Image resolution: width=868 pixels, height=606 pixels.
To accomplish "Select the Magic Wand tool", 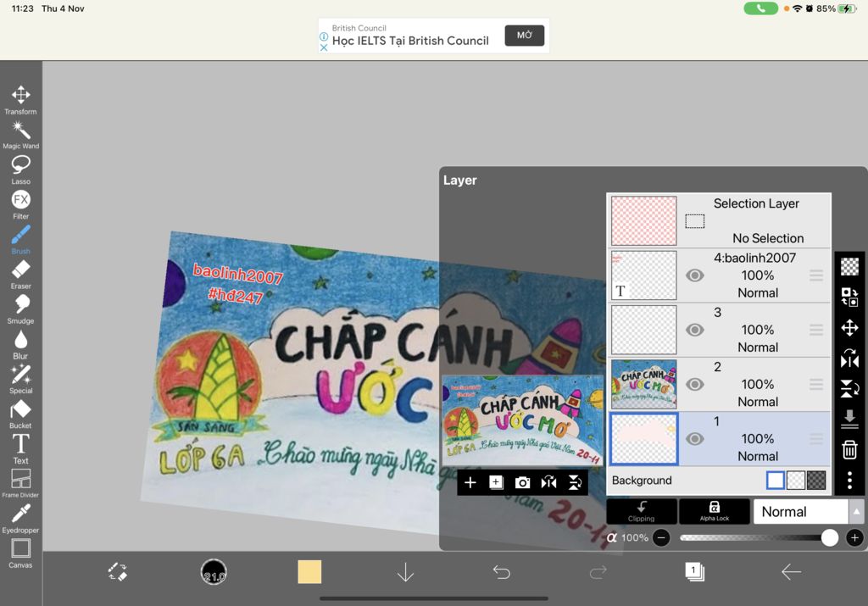I will [20, 135].
